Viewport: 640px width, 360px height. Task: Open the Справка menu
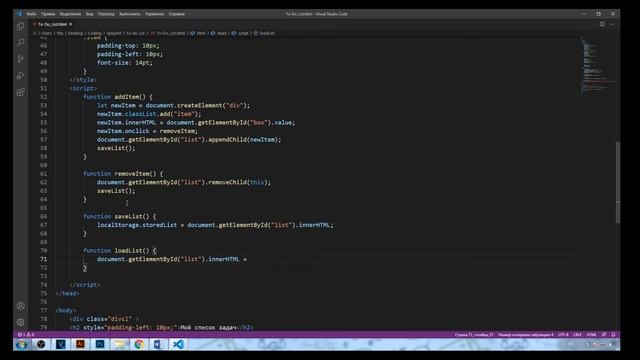[x=177, y=14]
